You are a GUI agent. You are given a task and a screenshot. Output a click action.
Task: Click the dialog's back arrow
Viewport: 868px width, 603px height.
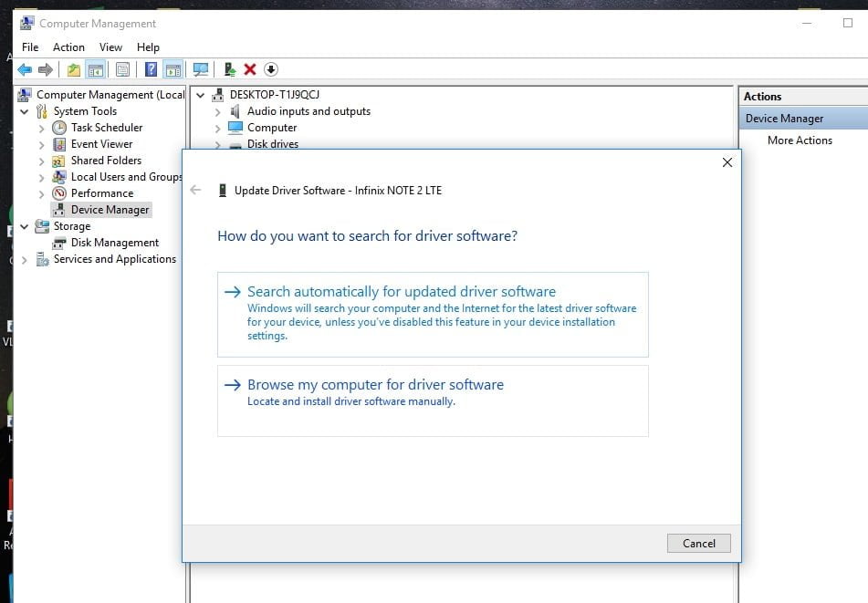[195, 190]
